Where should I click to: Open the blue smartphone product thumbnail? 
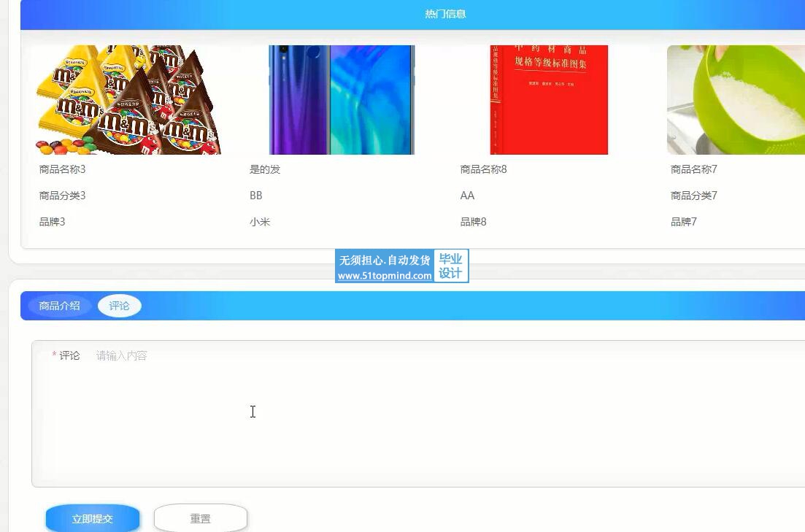click(x=342, y=100)
